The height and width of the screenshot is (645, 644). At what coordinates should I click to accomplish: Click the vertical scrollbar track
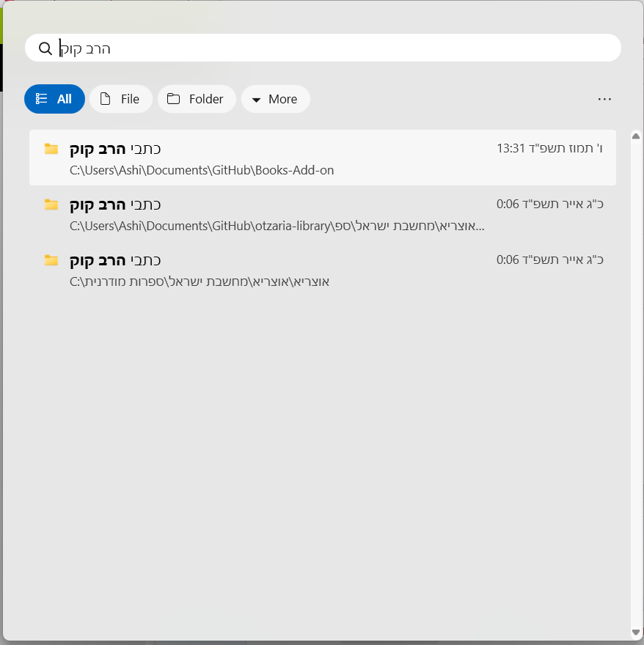coord(635,381)
